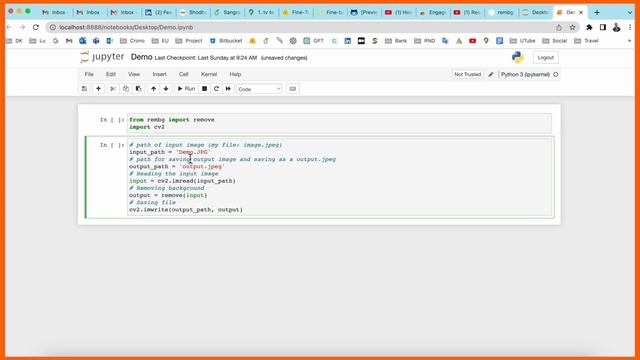Open the tab search dropdown arrow
The image size is (640, 360).
coord(630,13)
